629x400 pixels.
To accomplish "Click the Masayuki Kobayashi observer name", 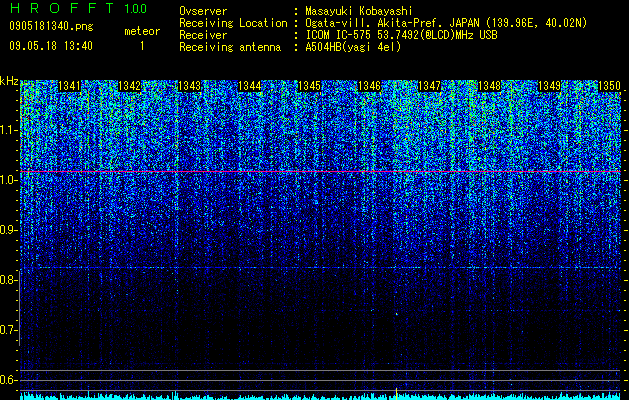I will [x=359, y=11].
